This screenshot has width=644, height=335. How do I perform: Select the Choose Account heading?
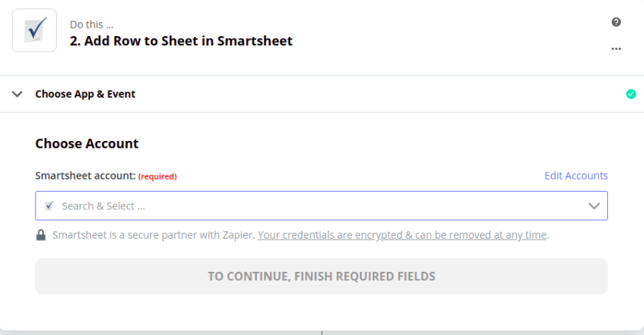tap(87, 143)
